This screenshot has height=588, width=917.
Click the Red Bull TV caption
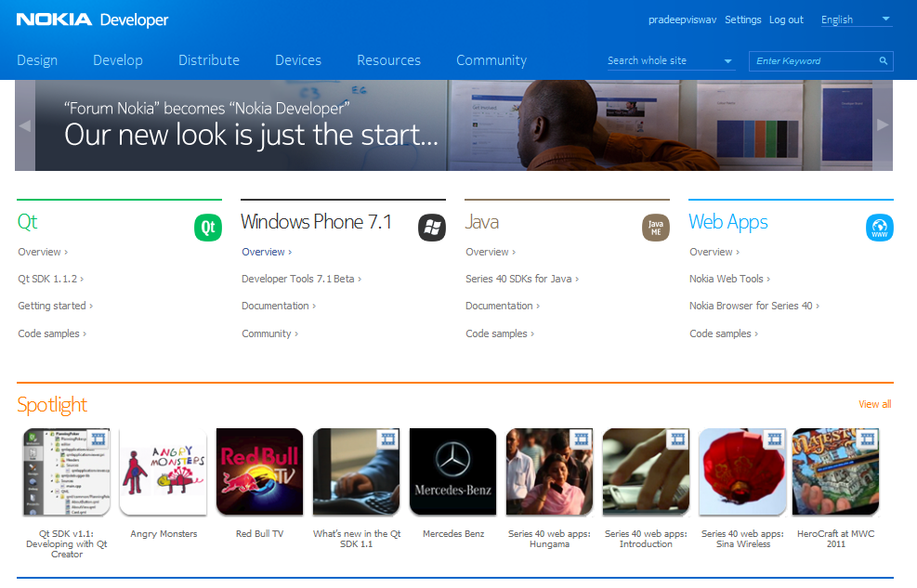click(259, 533)
